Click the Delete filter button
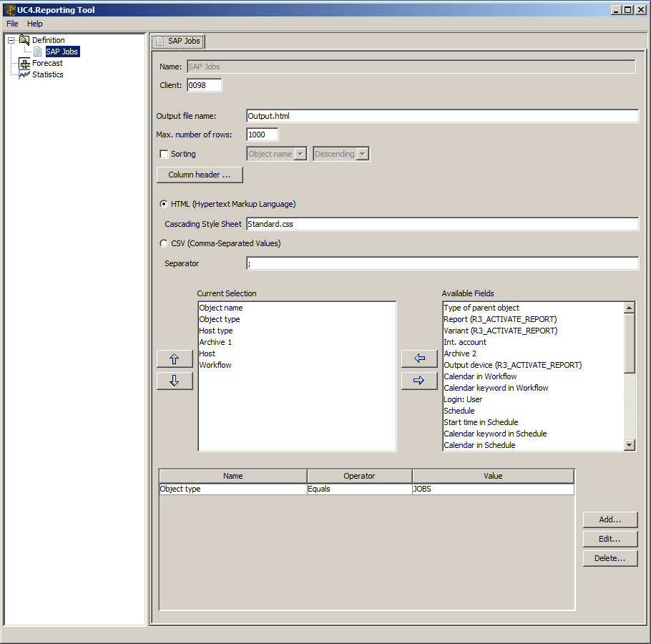The width and height of the screenshot is (651, 644). click(610, 558)
